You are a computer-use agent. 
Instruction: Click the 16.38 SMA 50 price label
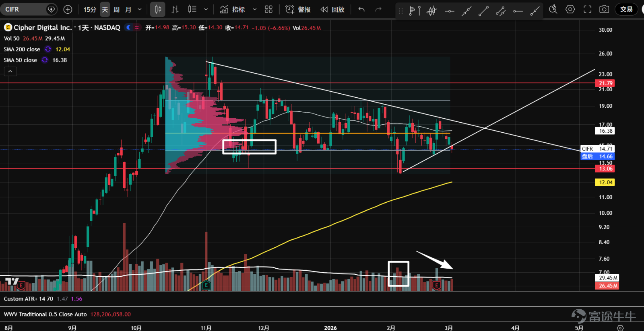click(605, 131)
